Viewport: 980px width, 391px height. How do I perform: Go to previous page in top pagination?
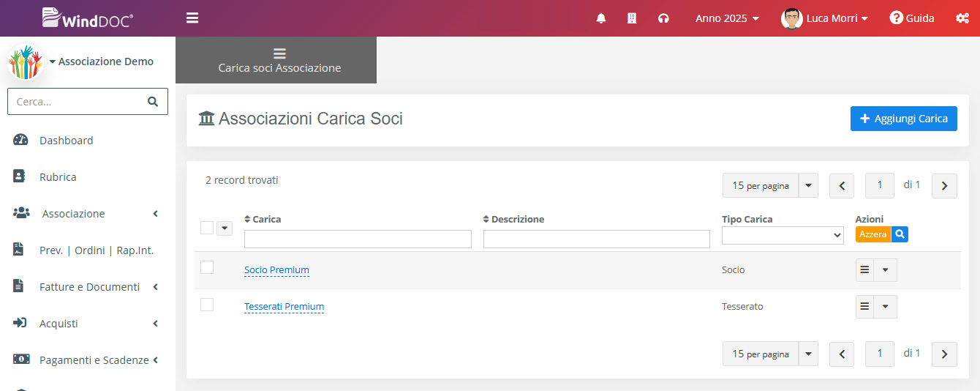pos(842,186)
